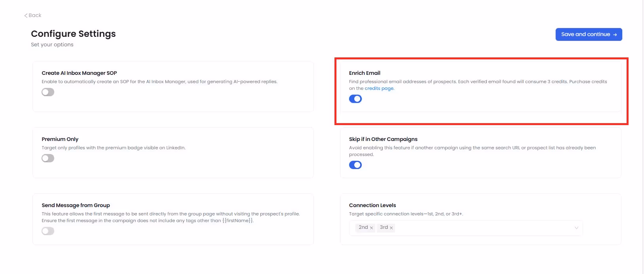Turn off Skip if in Other Campaigns
The width and height of the screenshot is (644, 274).
tap(355, 165)
